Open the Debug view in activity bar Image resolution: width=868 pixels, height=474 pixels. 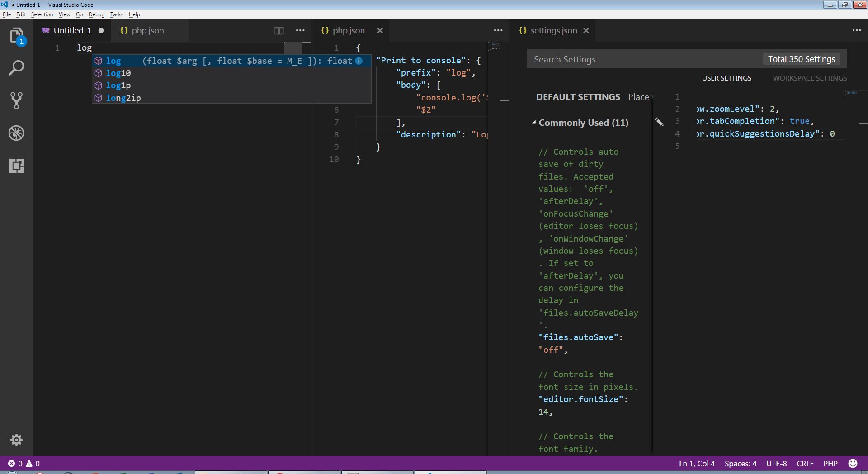pos(16,133)
